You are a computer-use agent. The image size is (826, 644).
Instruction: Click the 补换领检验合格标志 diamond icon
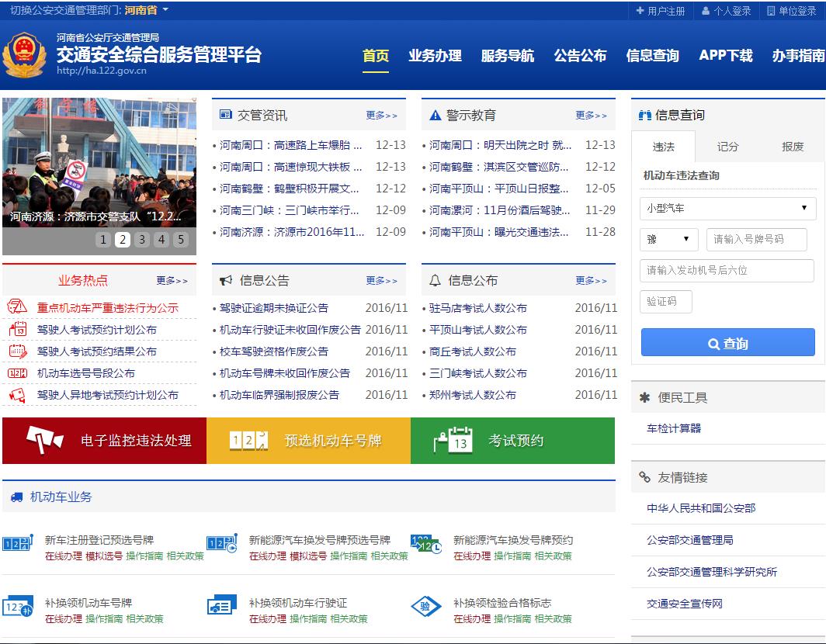(x=425, y=606)
